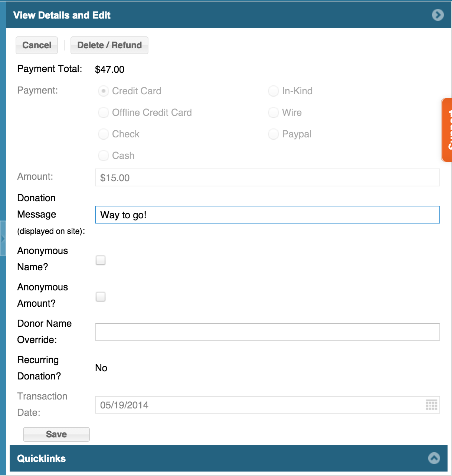Collapse the Quicklinks panel chevron
This screenshot has width=452, height=476.
(x=434, y=458)
